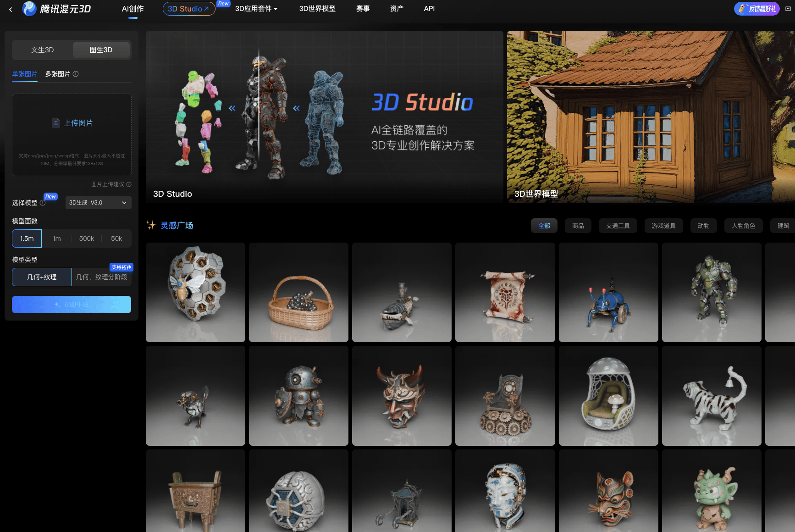The image size is (795, 532).
Task: Choose the 500k face count option
Action: pyautogui.click(x=87, y=238)
